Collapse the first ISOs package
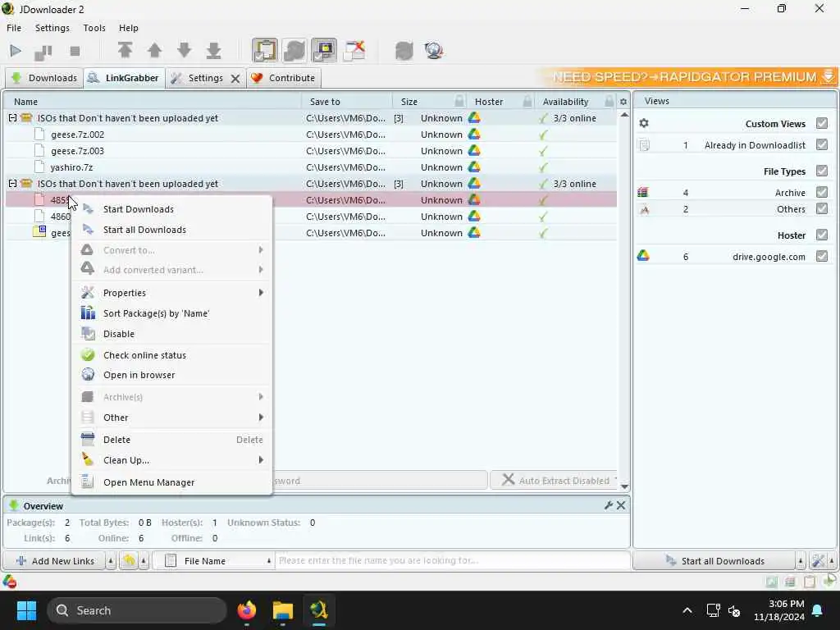 (12, 118)
